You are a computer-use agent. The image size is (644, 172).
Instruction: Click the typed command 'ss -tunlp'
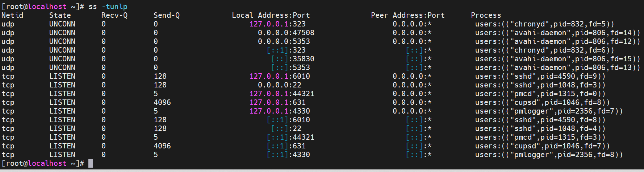[108, 7]
